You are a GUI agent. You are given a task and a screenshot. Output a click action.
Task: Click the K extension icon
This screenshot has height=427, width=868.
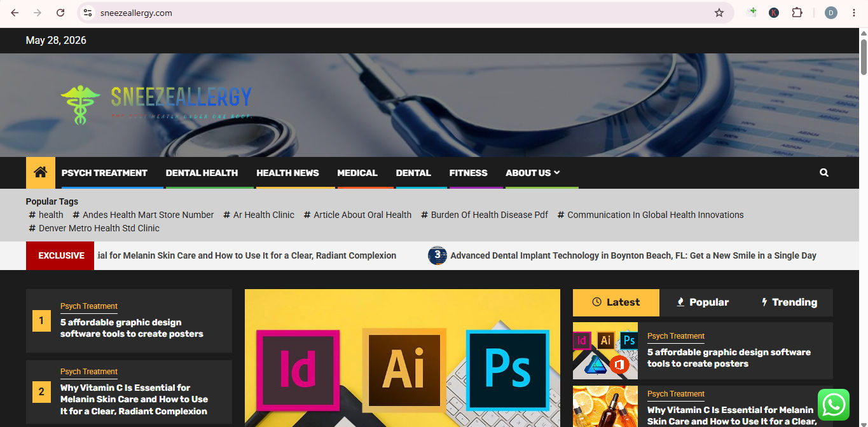[774, 13]
